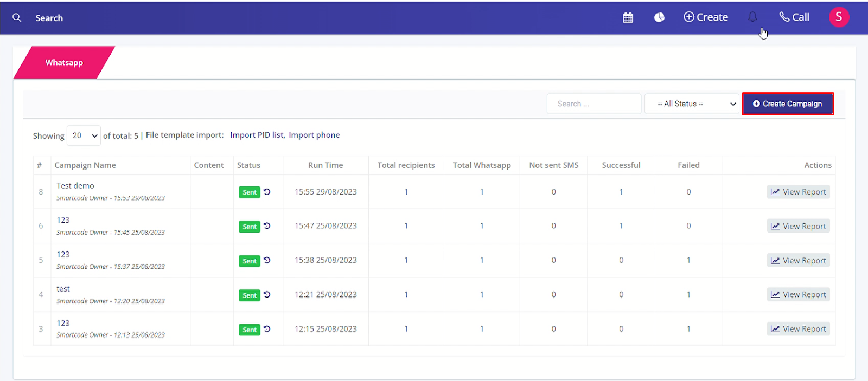The width and height of the screenshot is (868, 381).
Task: Click Sent status badge in row 3
Action: click(x=250, y=330)
